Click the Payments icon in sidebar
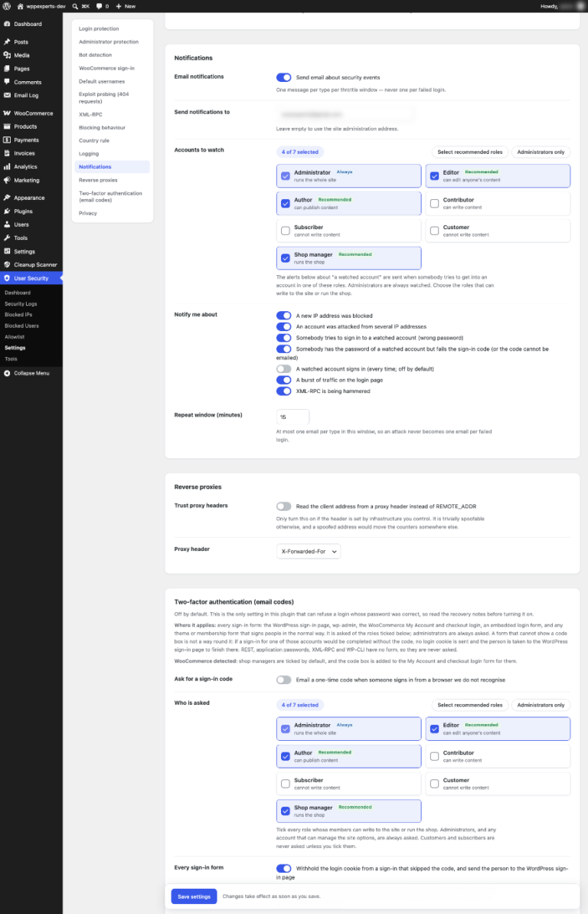588x914 pixels. (7, 140)
